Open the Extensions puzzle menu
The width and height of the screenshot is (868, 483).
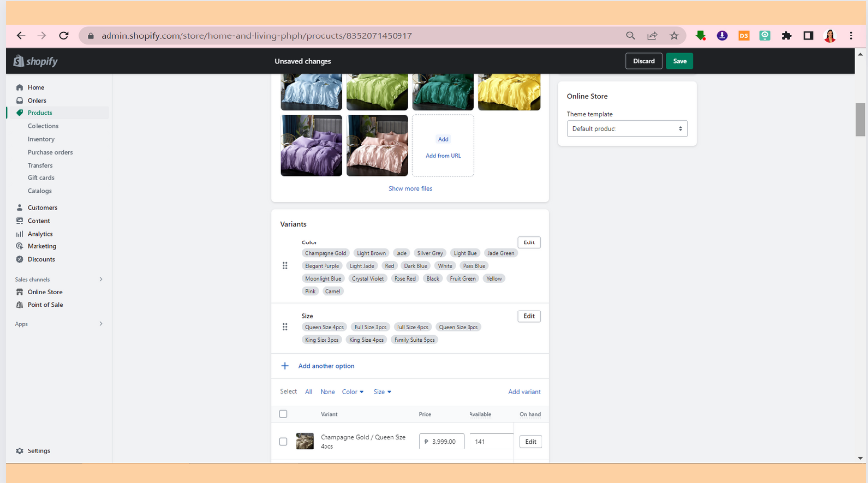787,35
